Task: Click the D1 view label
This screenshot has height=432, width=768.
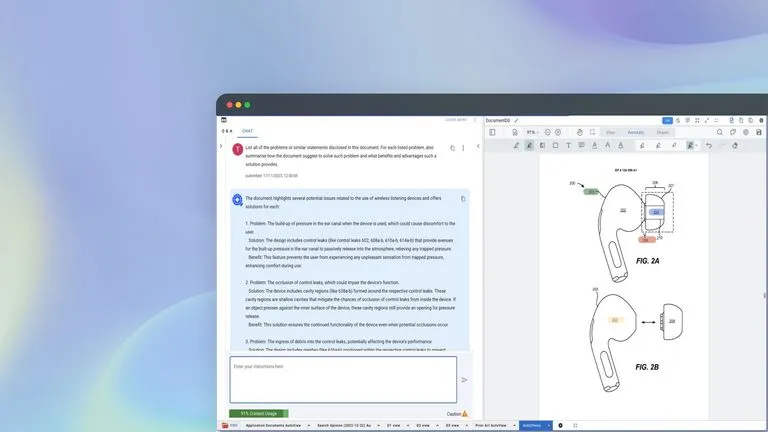Action: pos(393,426)
